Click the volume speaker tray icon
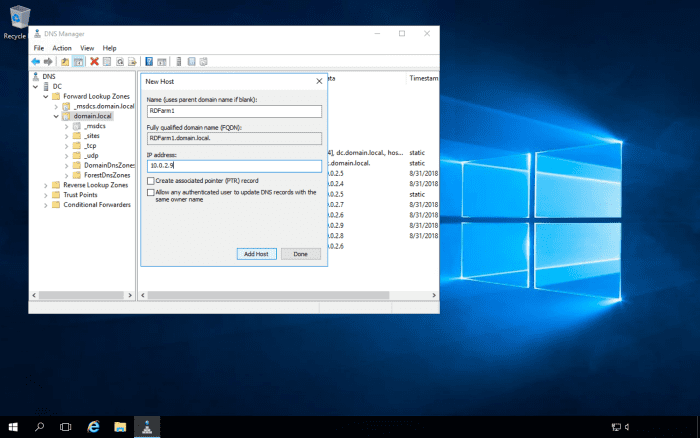Screen dimensions: 700x438 click(627, 427)
